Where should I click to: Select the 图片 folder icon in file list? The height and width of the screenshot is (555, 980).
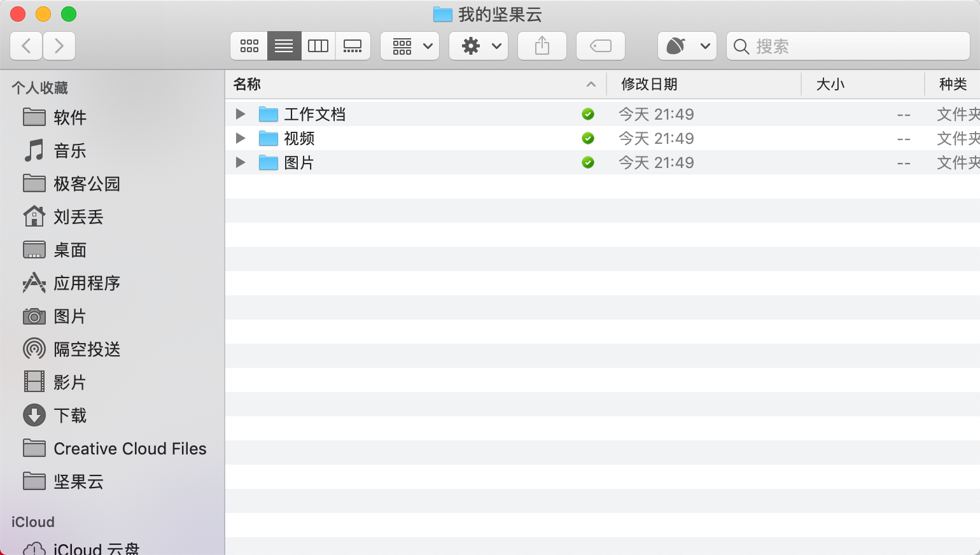click(269, 162)
